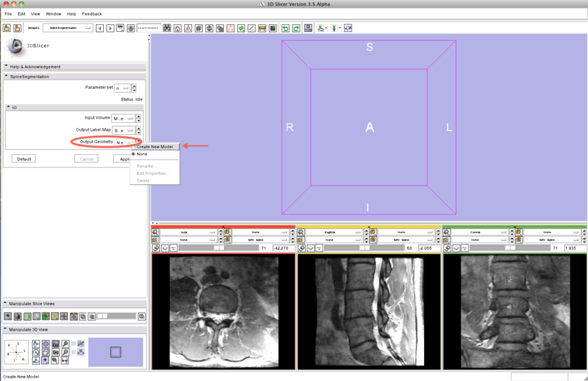Click the search modules input field

[x=149, y=28]
